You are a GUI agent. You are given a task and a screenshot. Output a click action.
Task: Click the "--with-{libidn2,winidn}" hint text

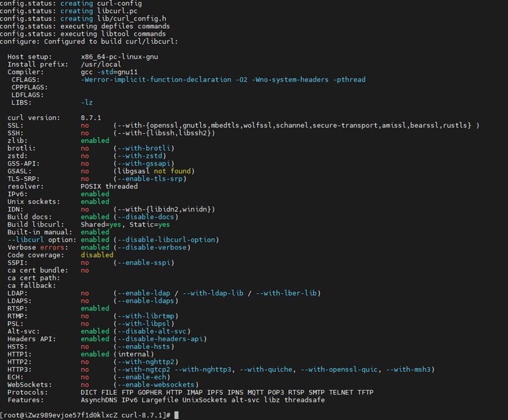(x=164, y=209)
